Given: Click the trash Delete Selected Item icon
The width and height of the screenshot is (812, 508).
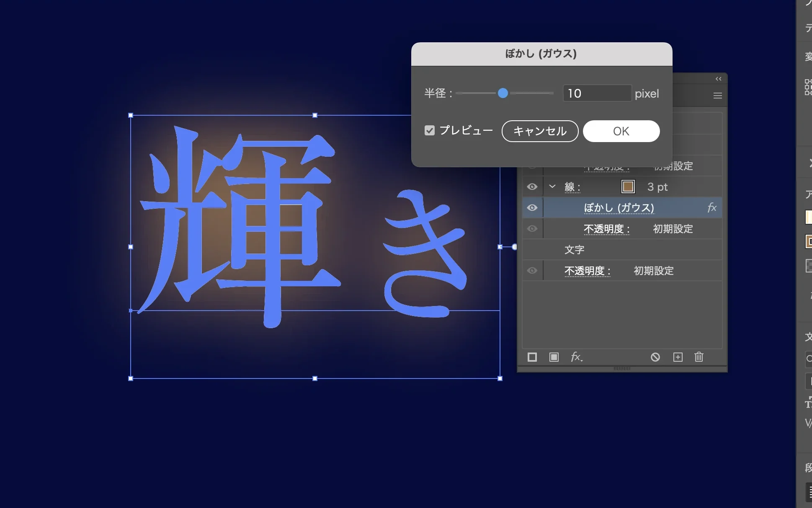Looking at the screenshot, I should click(x=699, y=357).
